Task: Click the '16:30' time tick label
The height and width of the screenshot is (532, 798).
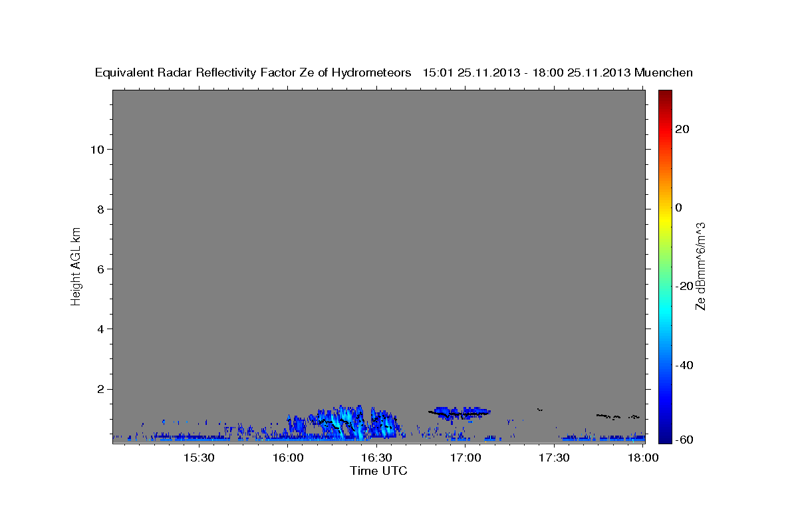Action: point(376,458)
